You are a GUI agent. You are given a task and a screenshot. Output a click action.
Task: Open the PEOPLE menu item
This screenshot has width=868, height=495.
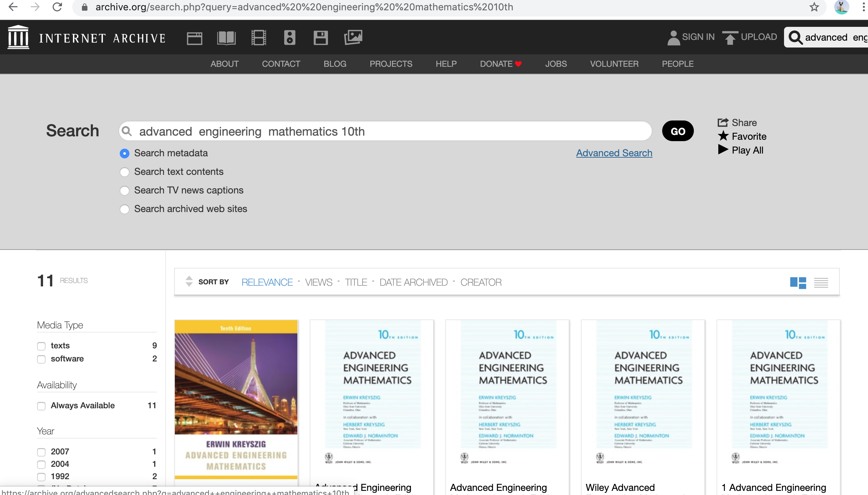click(x=678, y=64)
